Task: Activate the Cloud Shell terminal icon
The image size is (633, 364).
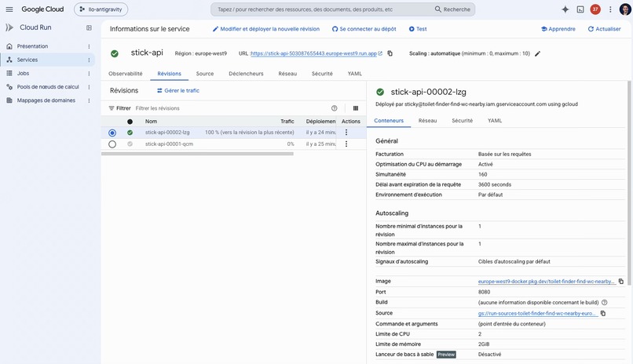Action: (580, 9)
